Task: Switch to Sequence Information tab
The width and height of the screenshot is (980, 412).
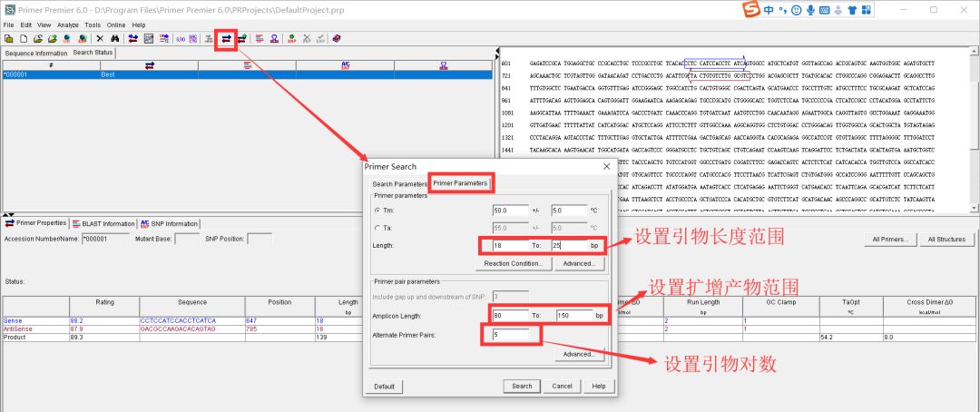Action: 36,54
